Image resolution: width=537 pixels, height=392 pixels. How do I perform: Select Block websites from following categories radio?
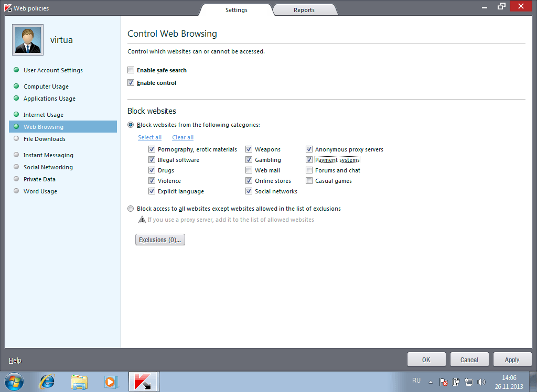pyautogui.click(x=131, y=125)
